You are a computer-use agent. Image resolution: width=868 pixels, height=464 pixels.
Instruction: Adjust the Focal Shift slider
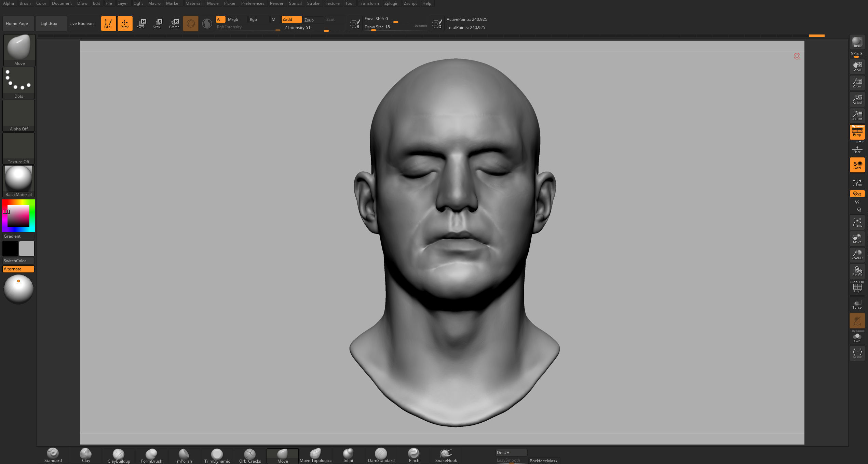pos(396,19)
